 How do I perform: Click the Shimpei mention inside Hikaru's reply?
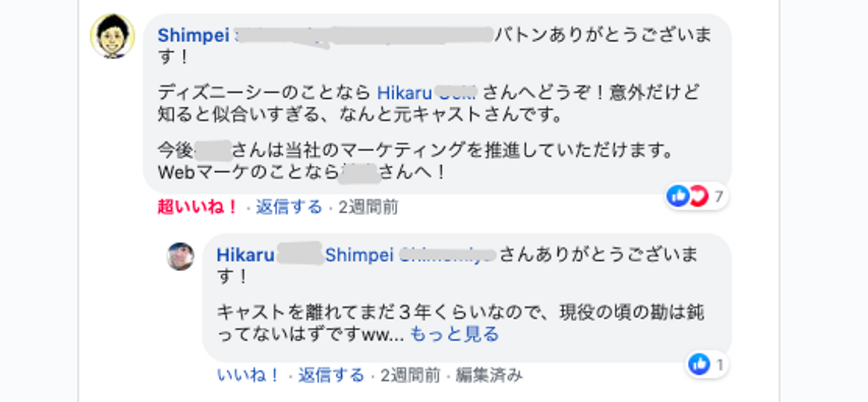[x=360, y=255]
